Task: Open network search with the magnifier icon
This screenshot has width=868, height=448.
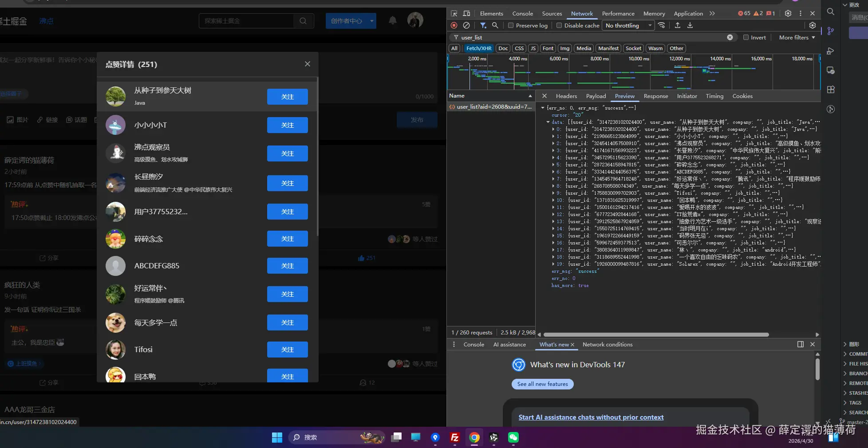Action: (x=495, y=25)
